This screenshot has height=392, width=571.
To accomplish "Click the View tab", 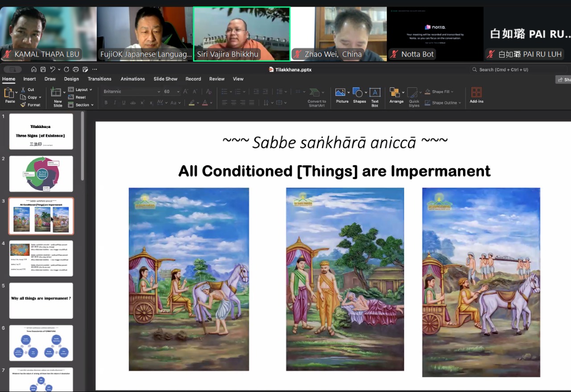I will pyautogui.click(x=238, y=79).
